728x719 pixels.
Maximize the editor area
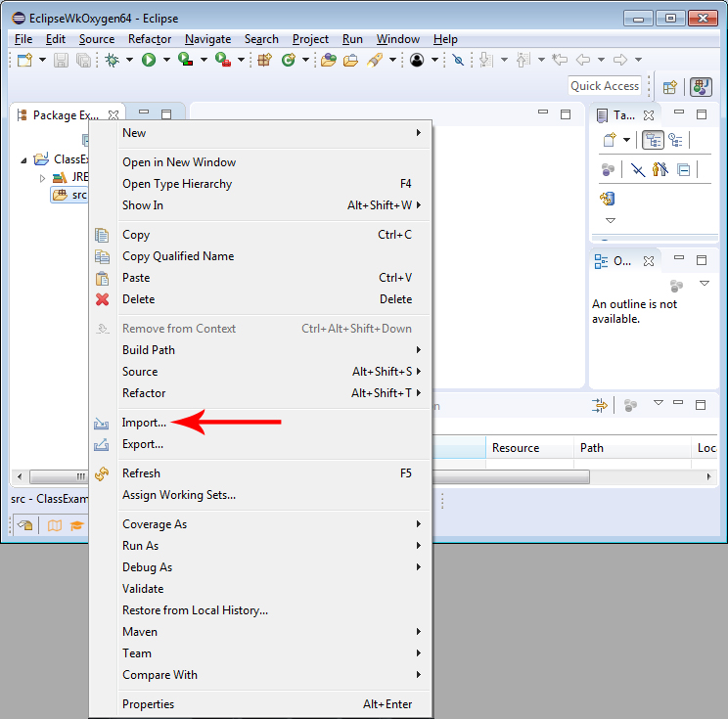point(565,114)
